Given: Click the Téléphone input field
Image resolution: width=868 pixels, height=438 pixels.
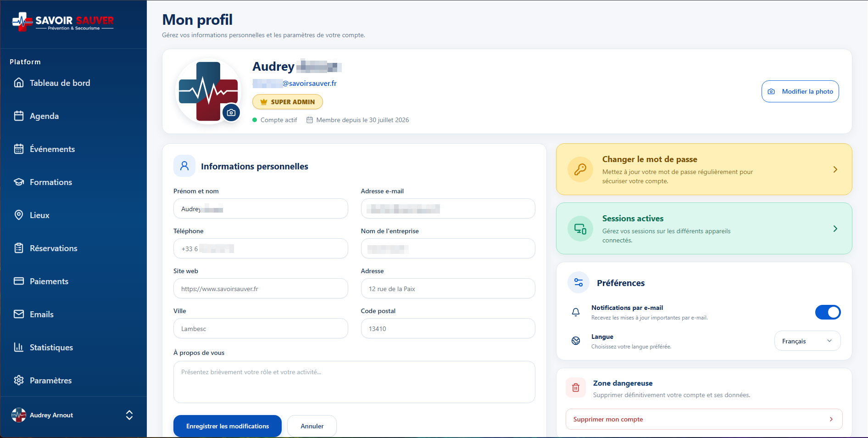Looking at the screenshot, I should point(261,248).
